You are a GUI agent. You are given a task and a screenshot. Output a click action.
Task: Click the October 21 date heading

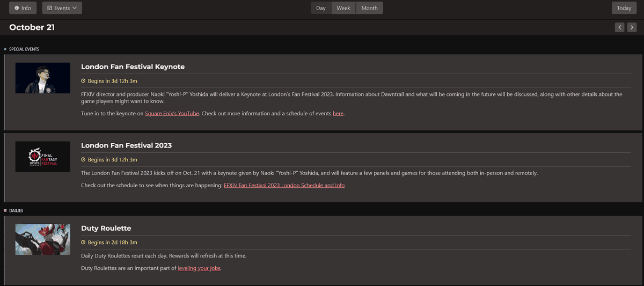[32, 27]
